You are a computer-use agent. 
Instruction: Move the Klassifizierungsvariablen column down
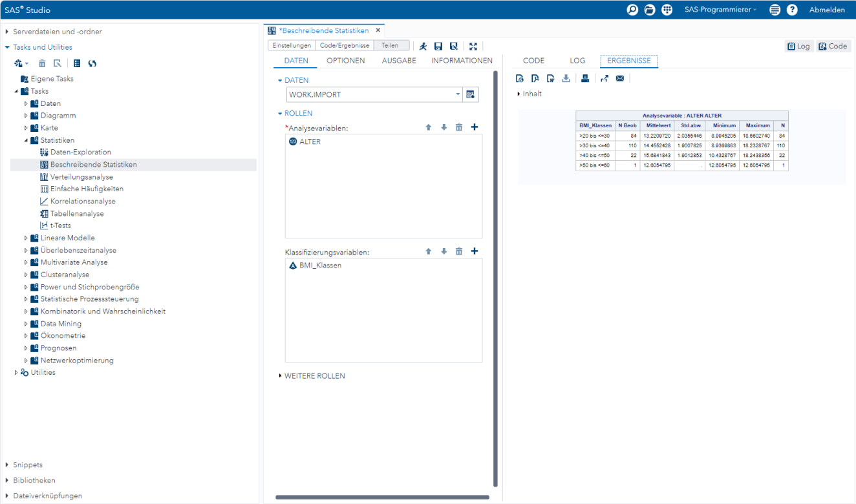(x=444, y=251)
